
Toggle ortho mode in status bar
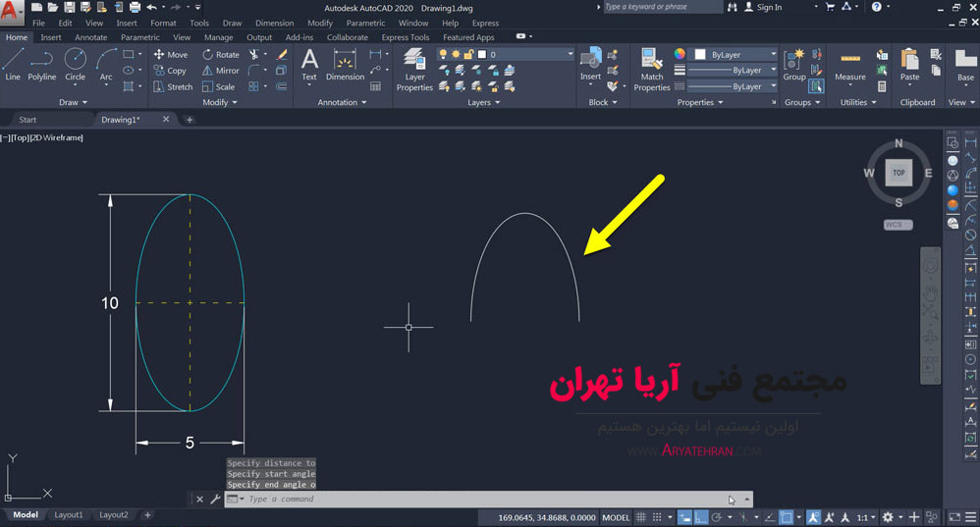(x=700, y=517)
